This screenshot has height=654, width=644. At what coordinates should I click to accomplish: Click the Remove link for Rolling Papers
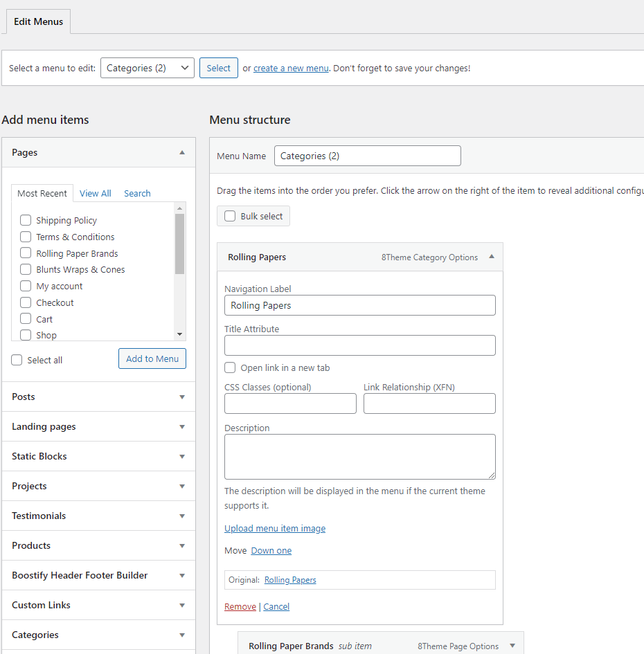click(x=240, y=606)
